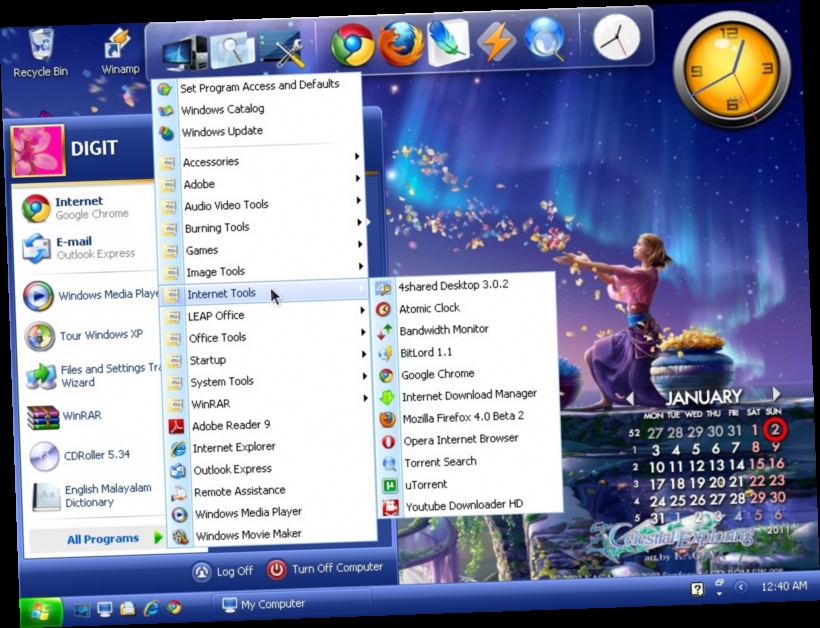This screenshot has height=628, width=820.
Task: Launch Winamp desktop shortcut
Action: click(x=120, y=51)
